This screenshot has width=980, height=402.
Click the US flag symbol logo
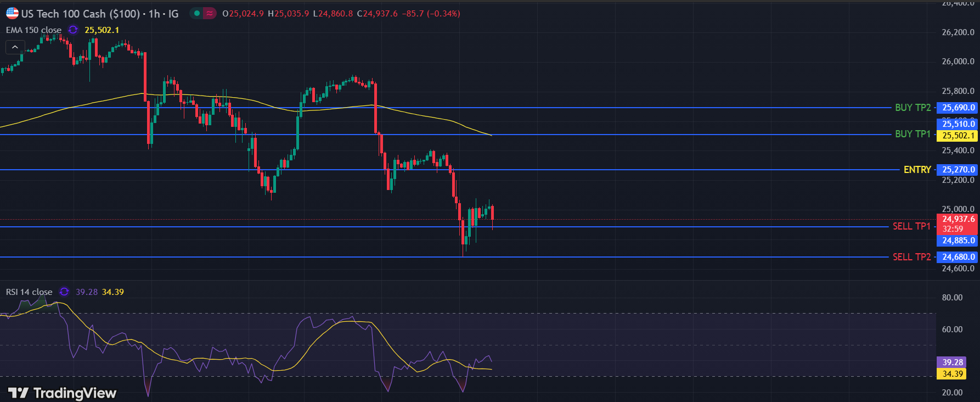click(12, 13)
